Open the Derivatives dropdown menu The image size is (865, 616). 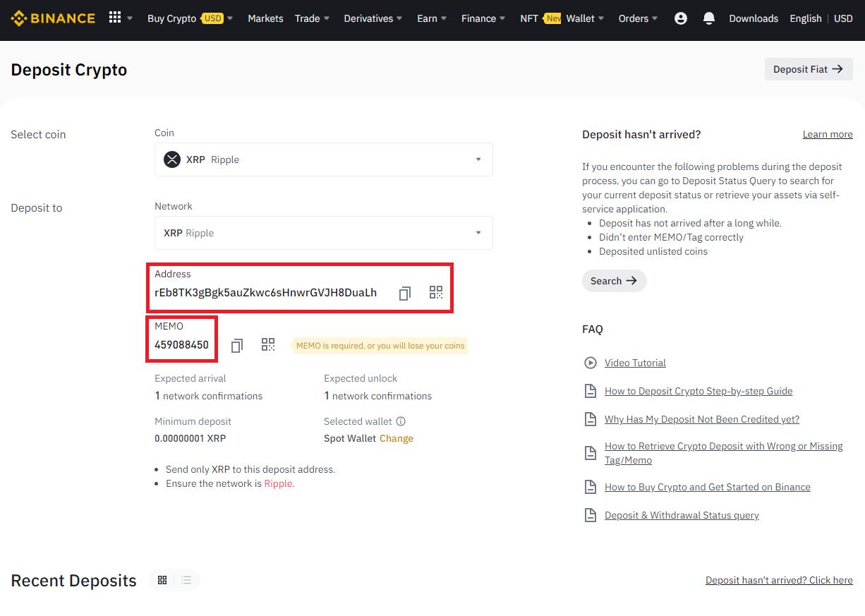click(373, 18)
